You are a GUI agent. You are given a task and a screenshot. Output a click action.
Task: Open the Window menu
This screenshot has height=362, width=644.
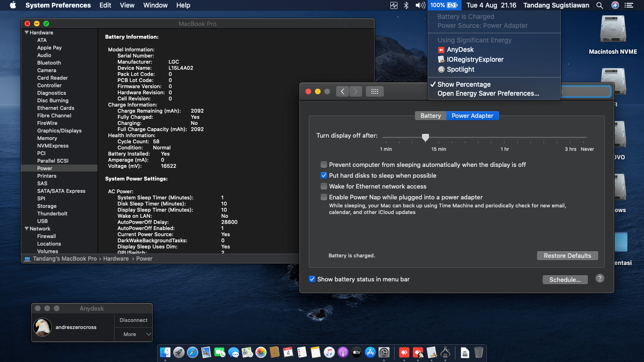tap(156, 5)
